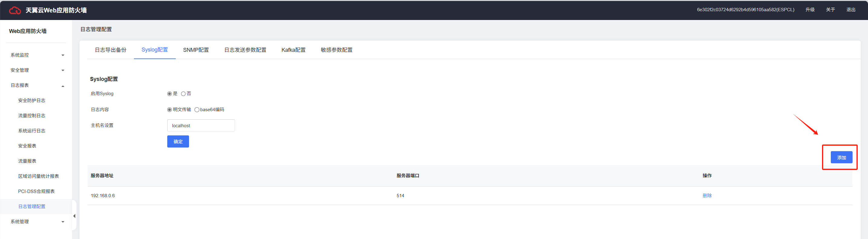The image size is (868, 239).
Task: Open 系统运行日志 in the sidebar
Action: click(32, 131)
